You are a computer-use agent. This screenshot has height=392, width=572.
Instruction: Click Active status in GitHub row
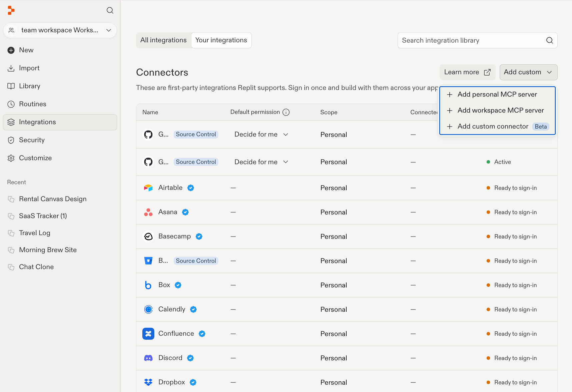[x=499, y=162]
